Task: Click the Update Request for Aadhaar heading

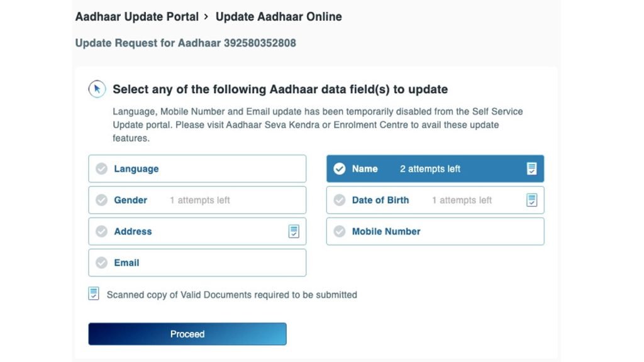Action: pos(186,43)
